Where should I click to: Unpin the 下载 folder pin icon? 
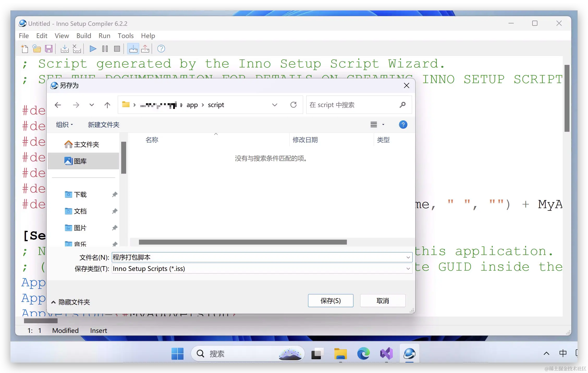click(114, 194)
